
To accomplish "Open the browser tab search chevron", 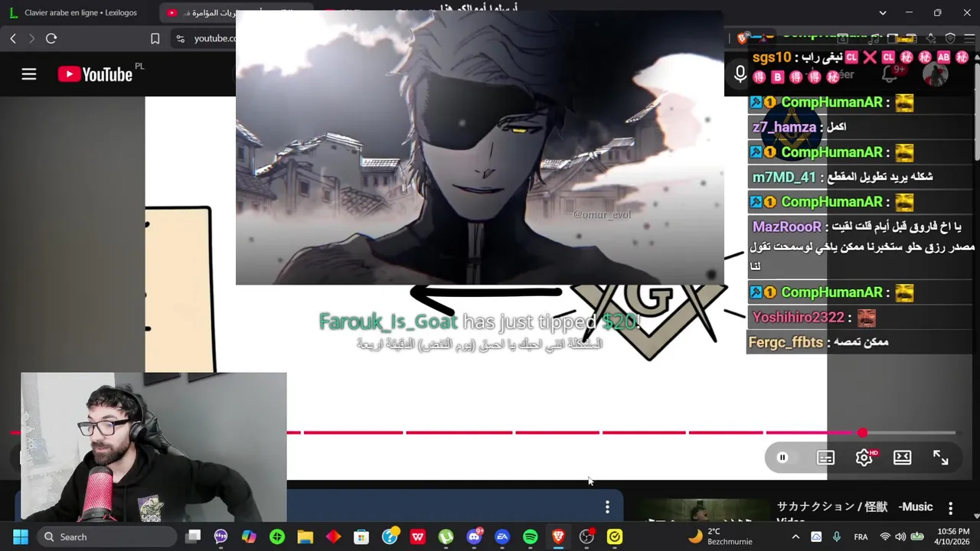I will (882, 12).
